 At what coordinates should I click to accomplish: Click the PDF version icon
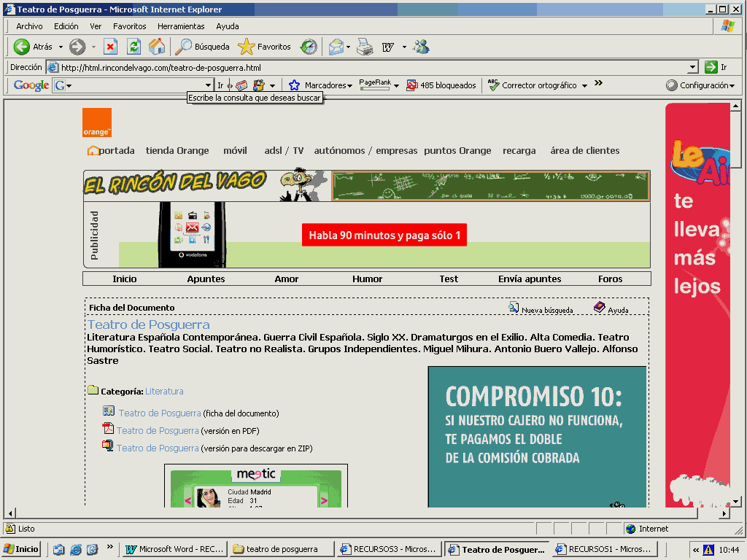click(108, 429)
